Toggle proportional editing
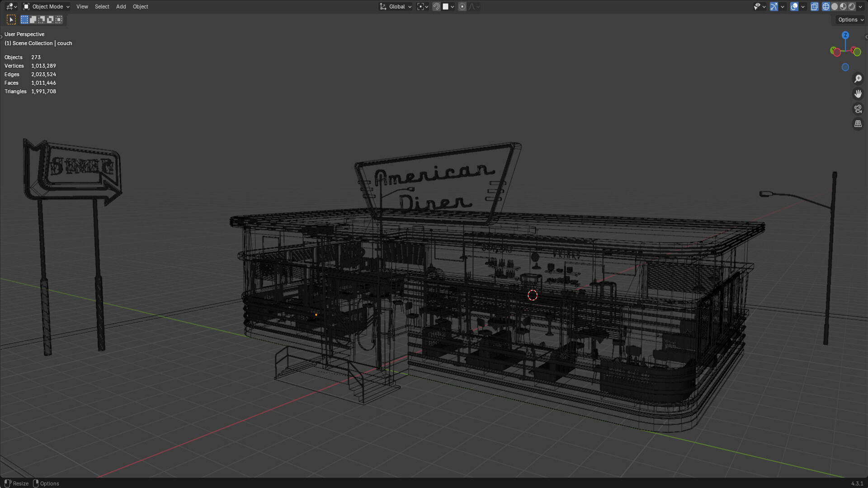 point(462,6)
